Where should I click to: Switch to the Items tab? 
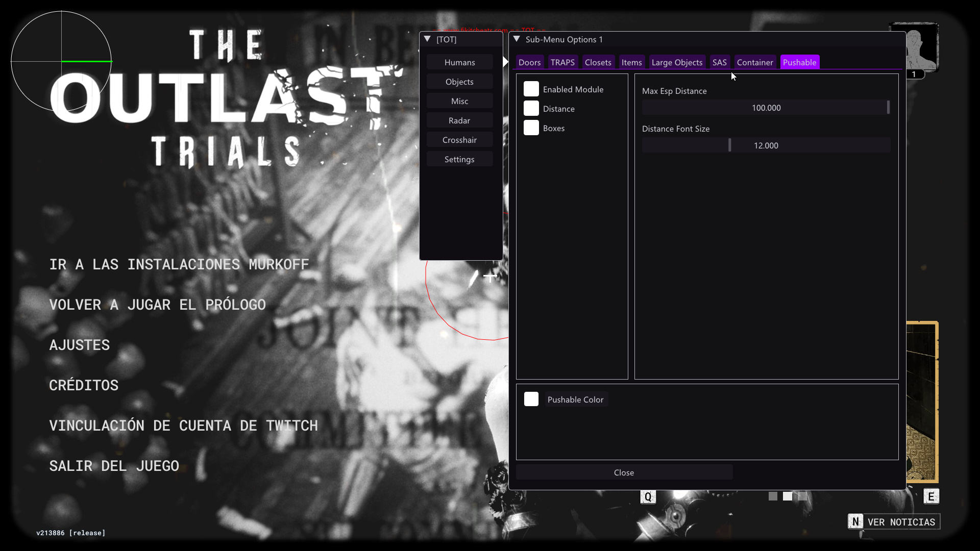click(x=631, y=62)
